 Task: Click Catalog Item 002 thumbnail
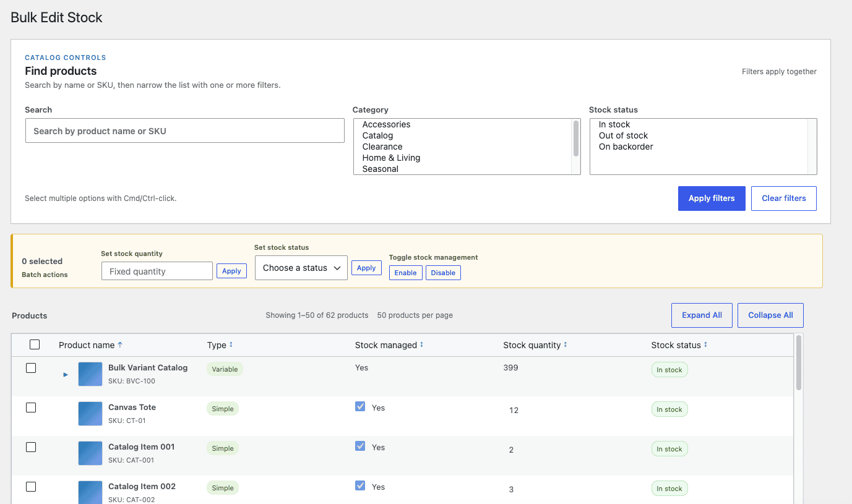pyautogui.click(x=90, y=492)
